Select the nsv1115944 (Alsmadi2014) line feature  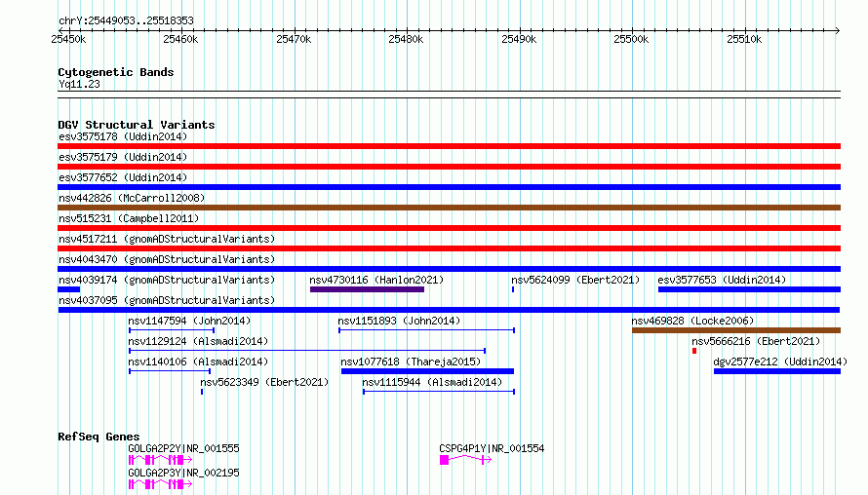tap(439, 392)
